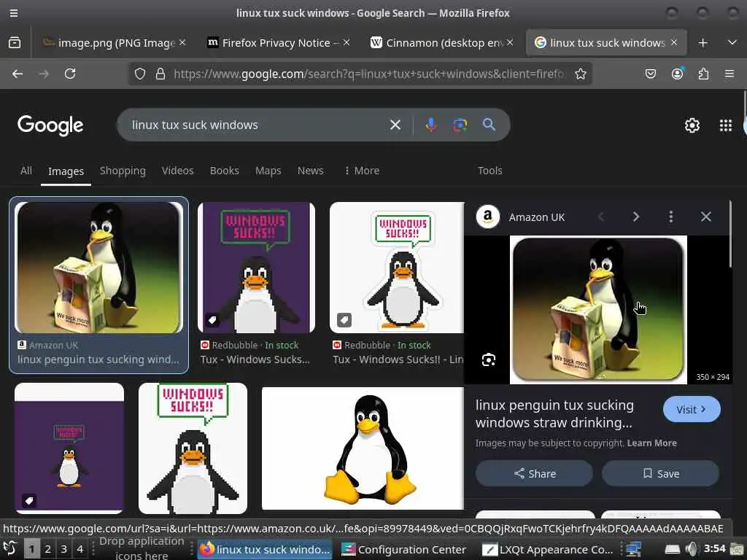Open the volume control tray icon
The height and width of the screenshot is (560, 747).
click(x=692, y=549)
